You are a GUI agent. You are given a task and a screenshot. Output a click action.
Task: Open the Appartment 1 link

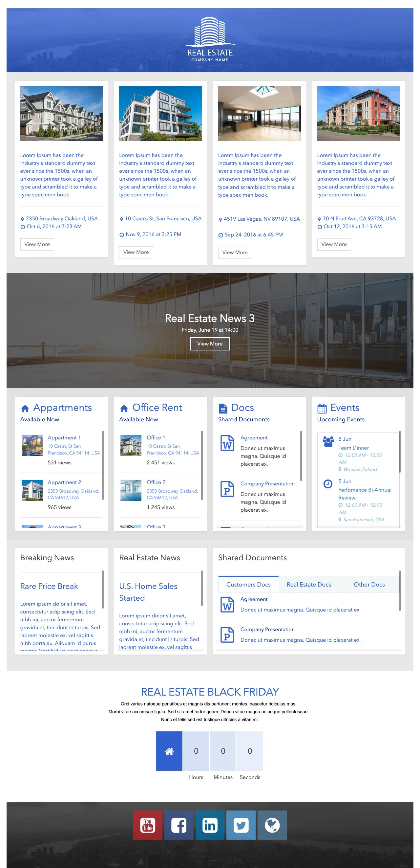click(64, 437)
